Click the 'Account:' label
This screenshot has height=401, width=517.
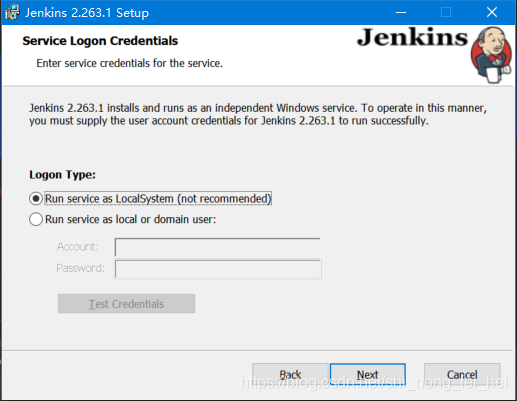(x=77, y=247)
